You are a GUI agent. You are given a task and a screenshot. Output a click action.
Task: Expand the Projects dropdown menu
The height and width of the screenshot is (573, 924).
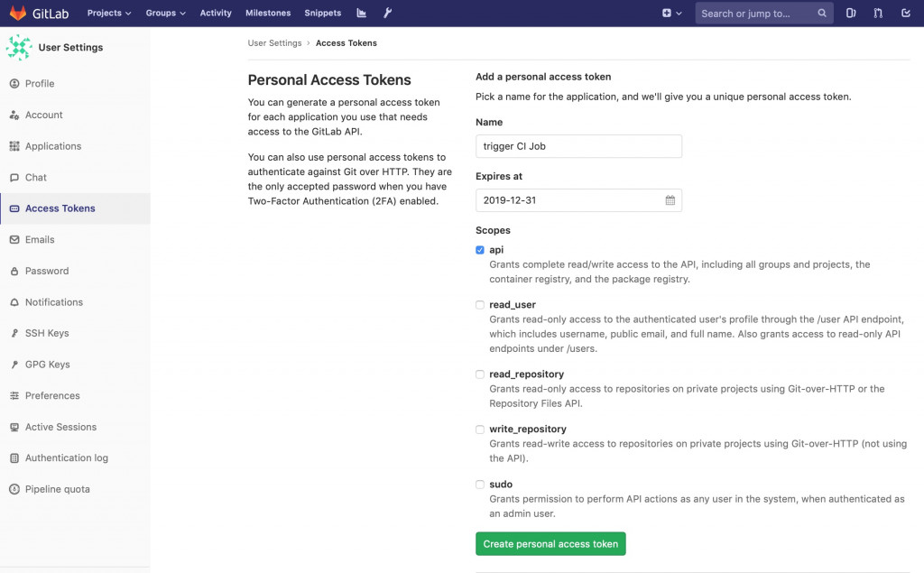coord(109,14)
